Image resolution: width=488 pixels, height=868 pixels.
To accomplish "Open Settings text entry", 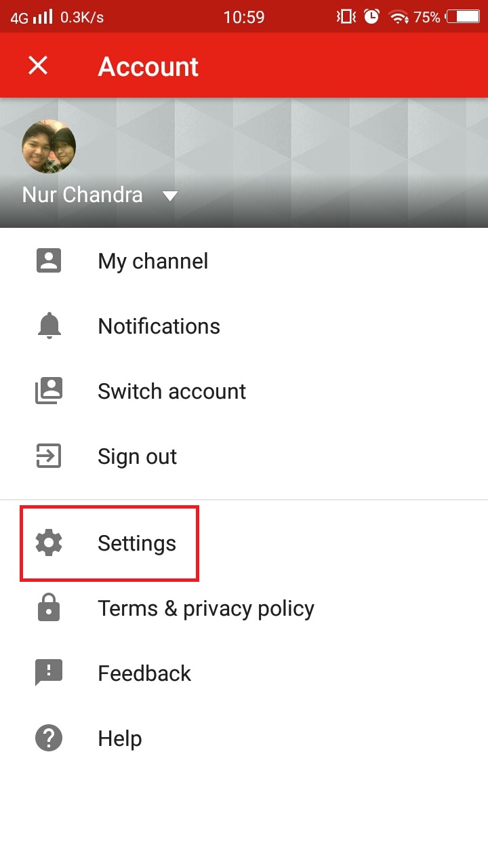I will (x=137, y=543).
